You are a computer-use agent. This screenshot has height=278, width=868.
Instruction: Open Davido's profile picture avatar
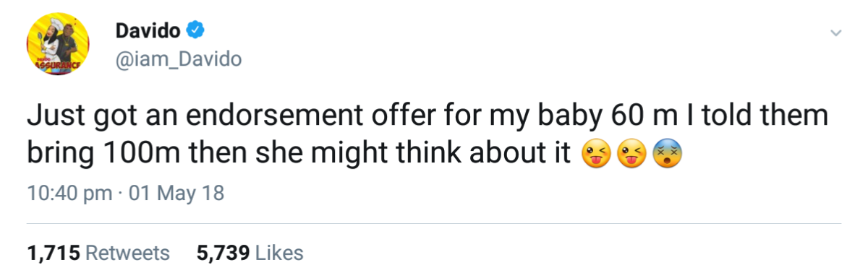pyautogui.click(x=56, y=45)
